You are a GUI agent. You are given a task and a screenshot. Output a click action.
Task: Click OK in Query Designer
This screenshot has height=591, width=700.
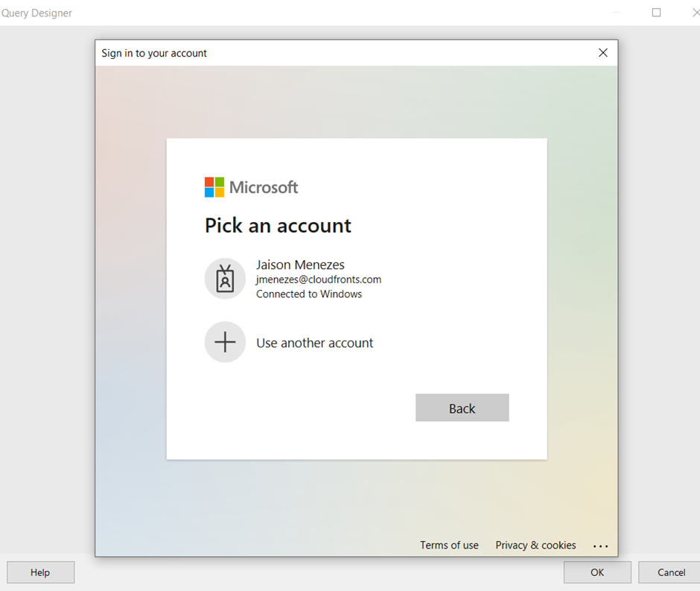click(597, 572)
